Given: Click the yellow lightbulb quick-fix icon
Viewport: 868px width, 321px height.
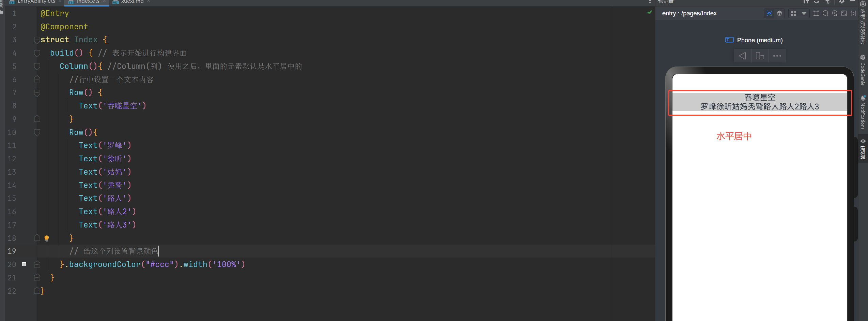Looking at the screenshot, I should pos(47,238).
